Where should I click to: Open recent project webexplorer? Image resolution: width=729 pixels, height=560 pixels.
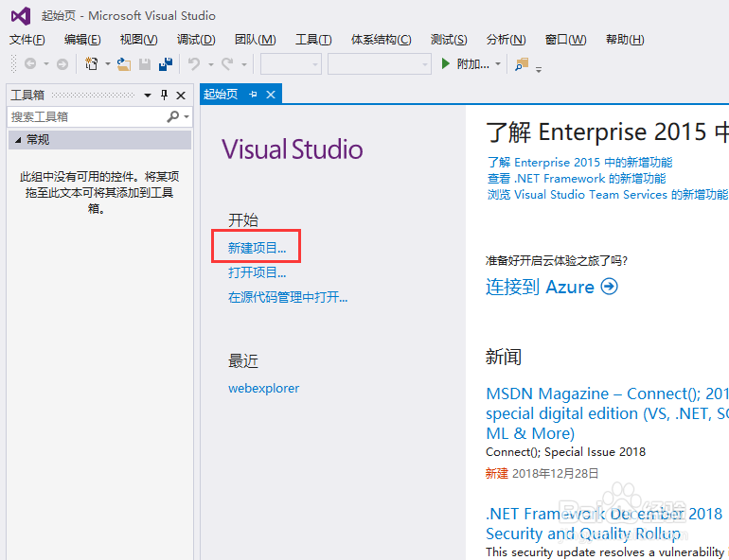263,388
